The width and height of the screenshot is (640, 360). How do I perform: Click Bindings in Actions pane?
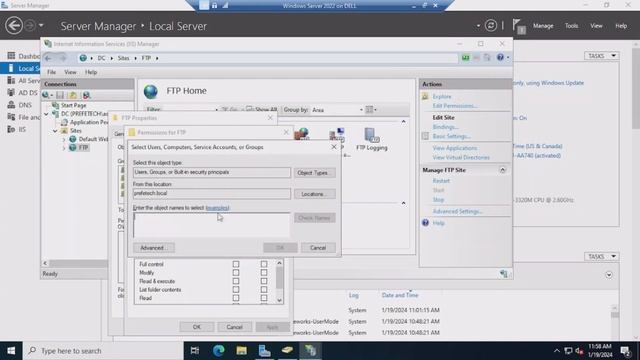pyautogui.click(x=445, y=127)
